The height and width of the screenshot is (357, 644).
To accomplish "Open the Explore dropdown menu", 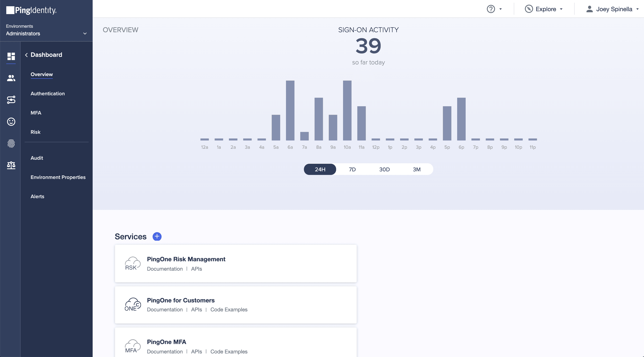I will (x=544, y=9).
